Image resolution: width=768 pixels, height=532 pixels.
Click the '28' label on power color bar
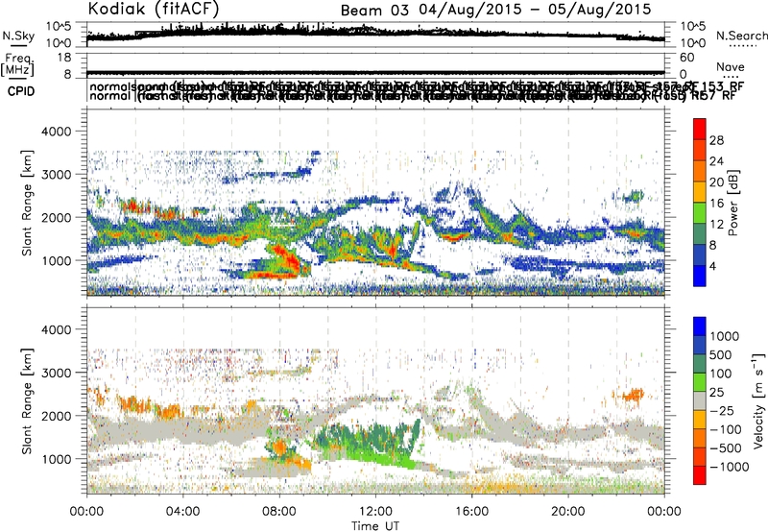click(716, 140)
